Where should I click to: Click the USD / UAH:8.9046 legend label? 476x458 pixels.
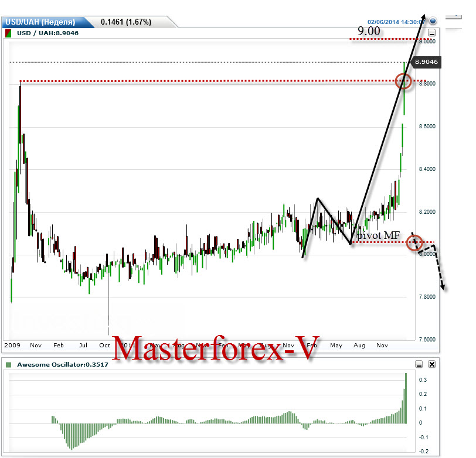click(x=47, y=33)
